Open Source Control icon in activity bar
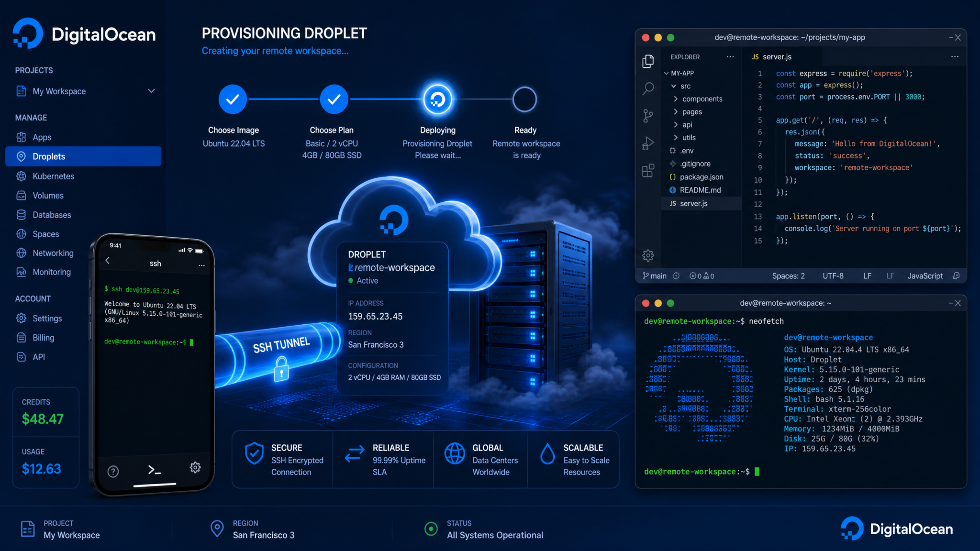The height and width of the screenshot is (551, 980). 648,116
